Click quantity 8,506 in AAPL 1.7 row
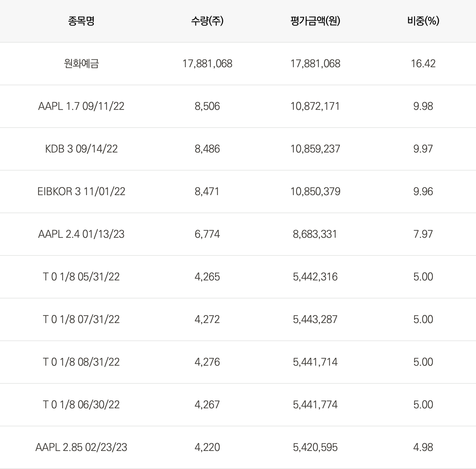The image size is (476, 469). click(x=207, y=106)
